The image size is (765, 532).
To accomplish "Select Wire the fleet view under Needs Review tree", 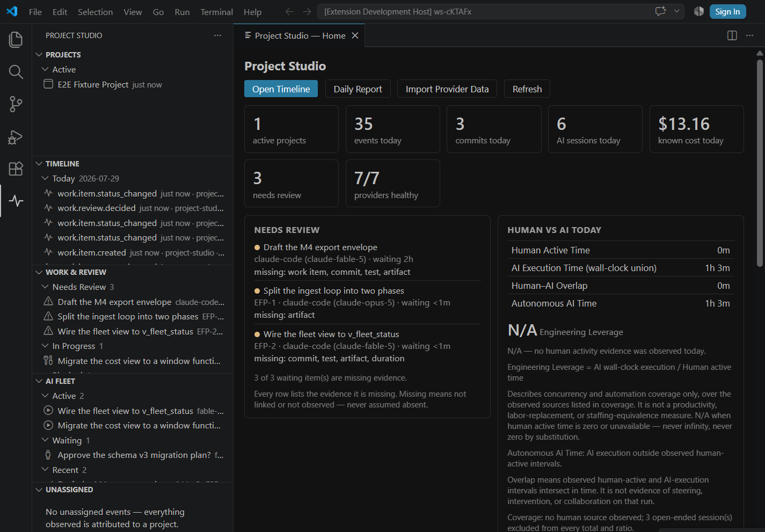I will click(x=133, y=331).
